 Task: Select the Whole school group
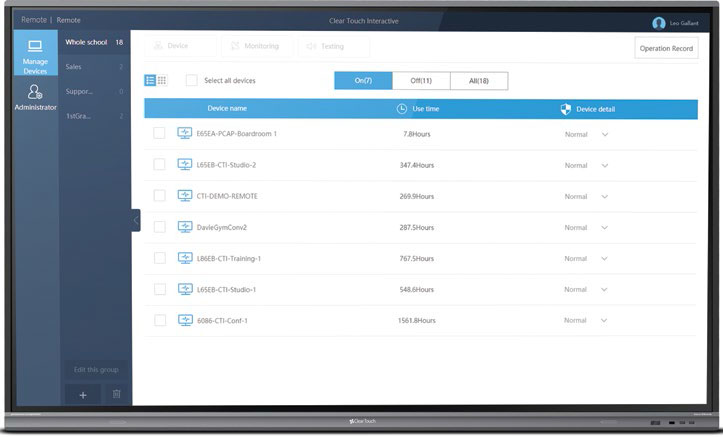pyautogui.click(x=95, y=42)
